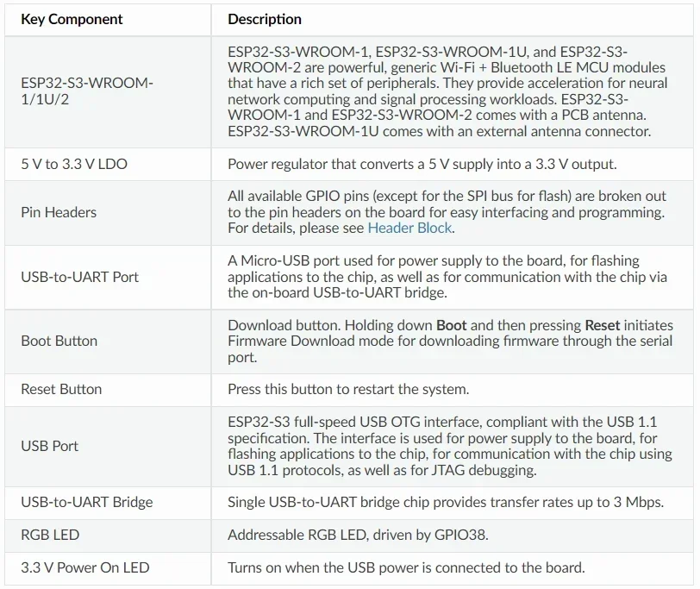Click the text 'Press this button to restart the system'
The height and width of the screenshot is (589, 700).
point(348,389)
